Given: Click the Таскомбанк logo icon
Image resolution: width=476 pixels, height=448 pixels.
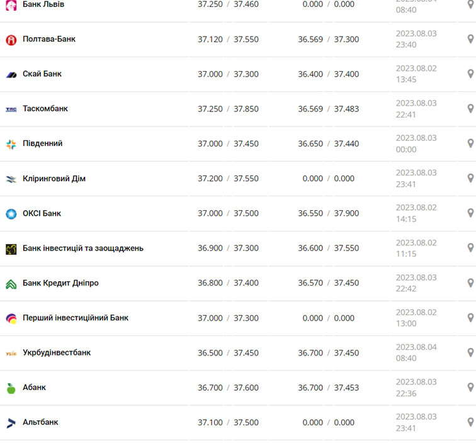Looking at the screenshot, I should (x=11, y=109).
